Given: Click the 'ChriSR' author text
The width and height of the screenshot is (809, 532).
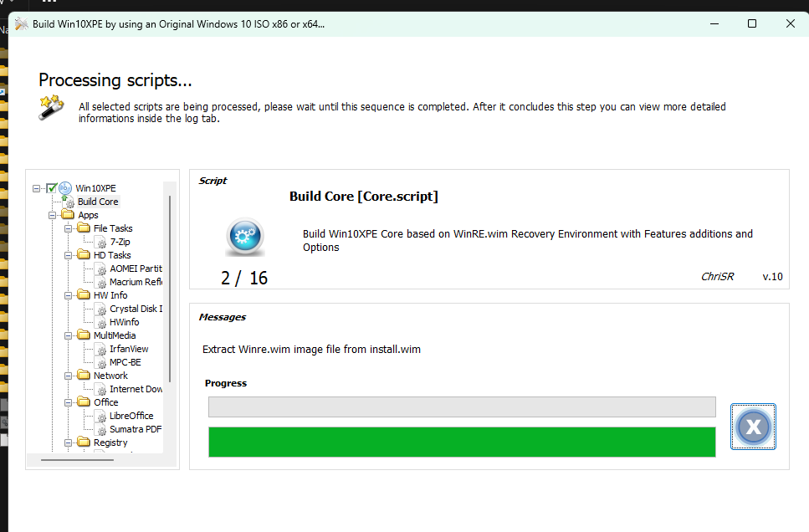Looking at the screenshot, I should click(717, 277).
